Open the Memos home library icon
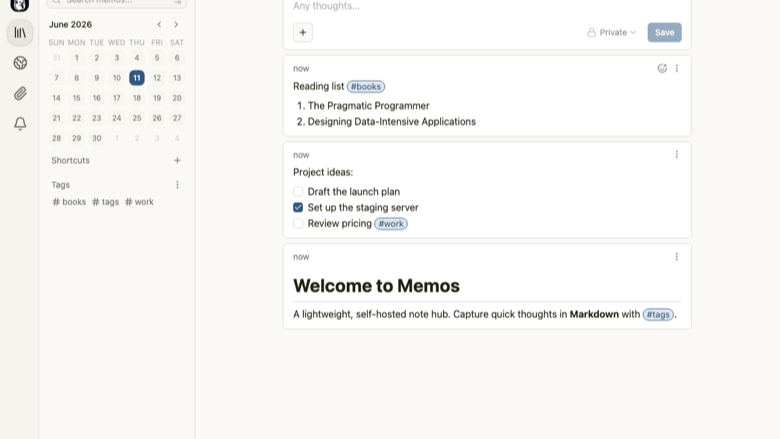Viewport: 780px width, 439px height. [x=20, y=33]
